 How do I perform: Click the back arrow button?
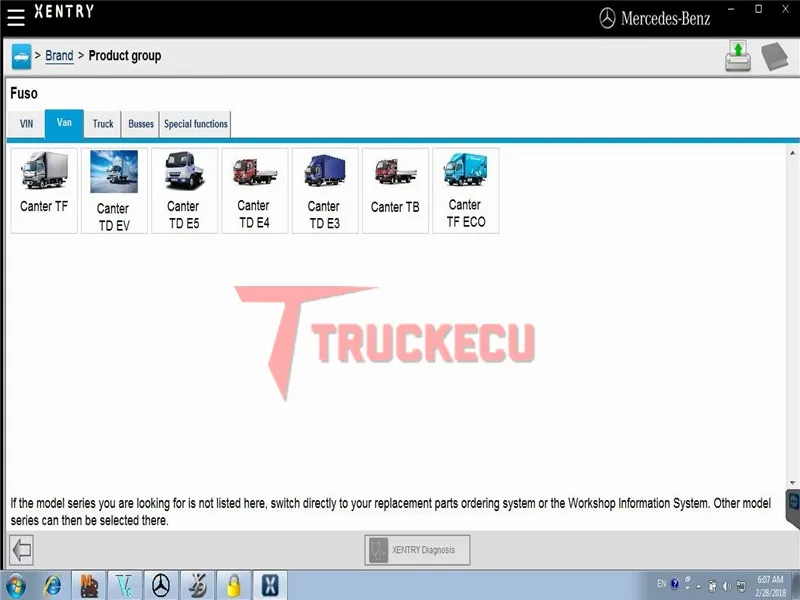21,550
